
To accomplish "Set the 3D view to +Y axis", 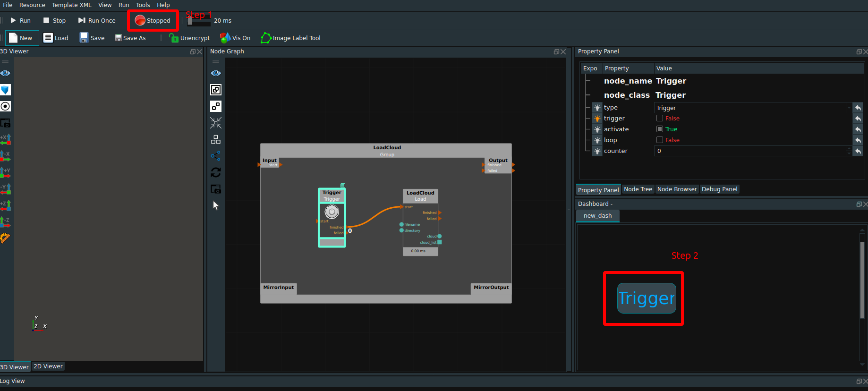I will [5, 172].
